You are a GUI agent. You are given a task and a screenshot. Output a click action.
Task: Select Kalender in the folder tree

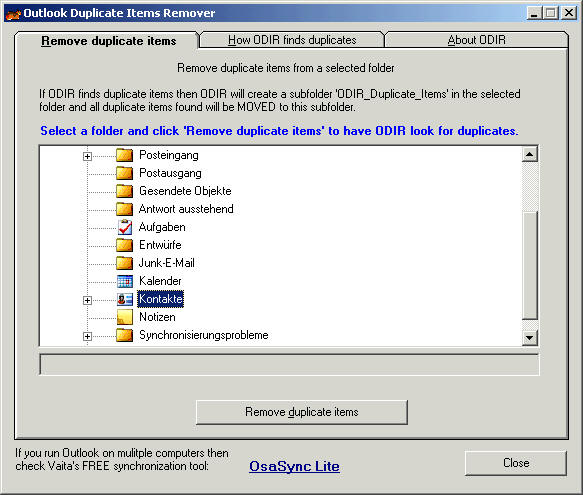pos(160,281)
